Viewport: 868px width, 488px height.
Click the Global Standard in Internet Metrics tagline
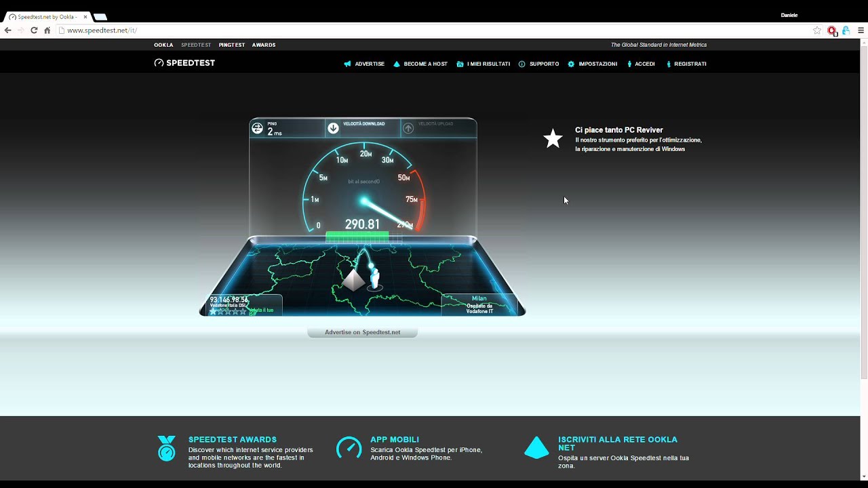click(x=658, y=45)
